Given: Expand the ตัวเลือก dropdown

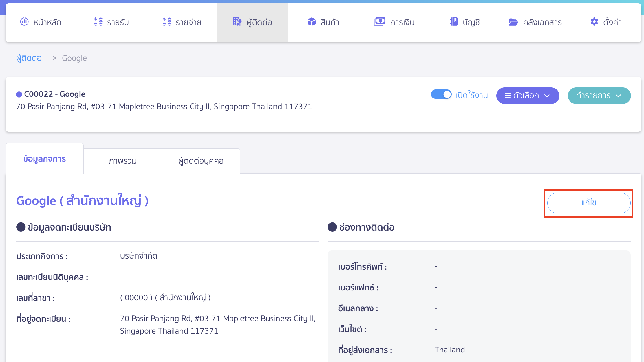Looking at the screenshot, I should coord(528,96).
